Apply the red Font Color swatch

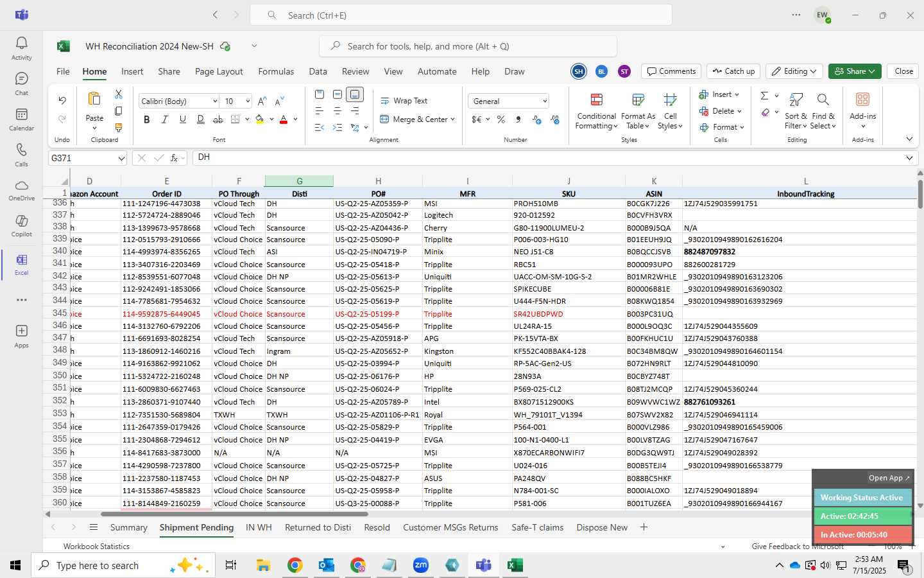click(x=284, y=119)
